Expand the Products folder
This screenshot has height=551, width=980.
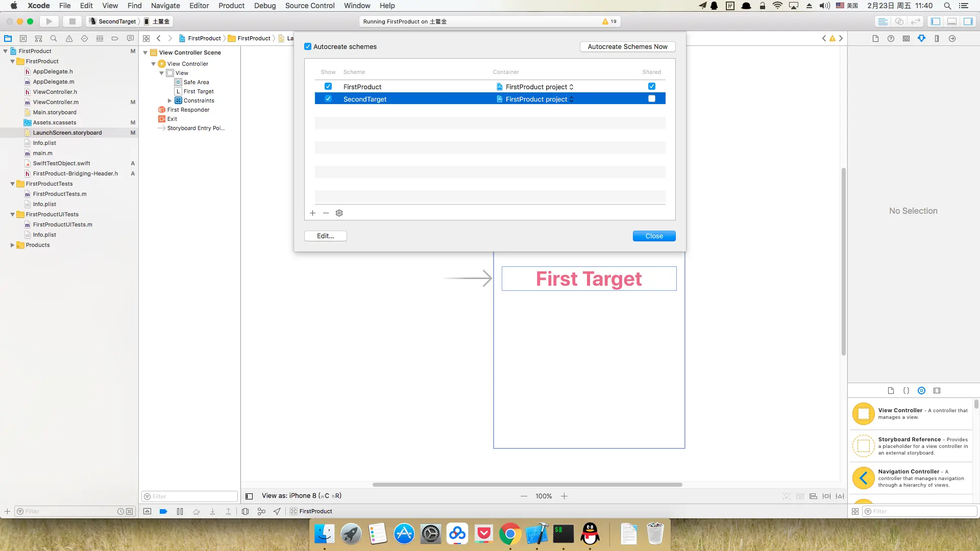click(x=12, y=245)
